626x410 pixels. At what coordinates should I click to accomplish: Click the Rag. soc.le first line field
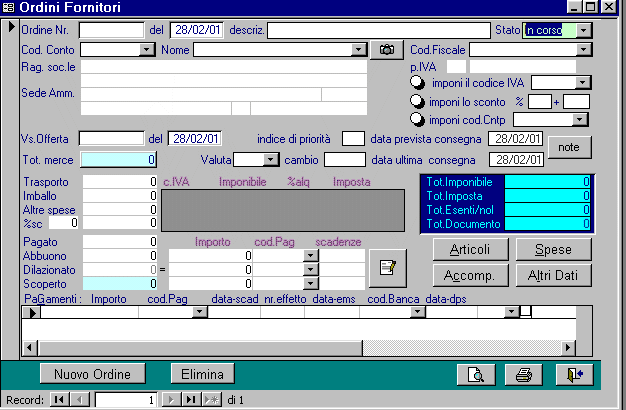(x=224, y=67)
